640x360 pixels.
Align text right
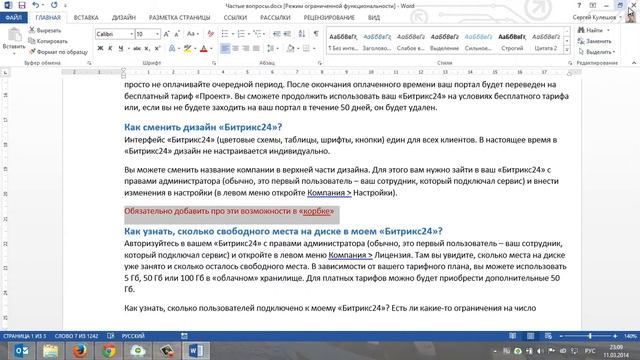coord(246,49)
